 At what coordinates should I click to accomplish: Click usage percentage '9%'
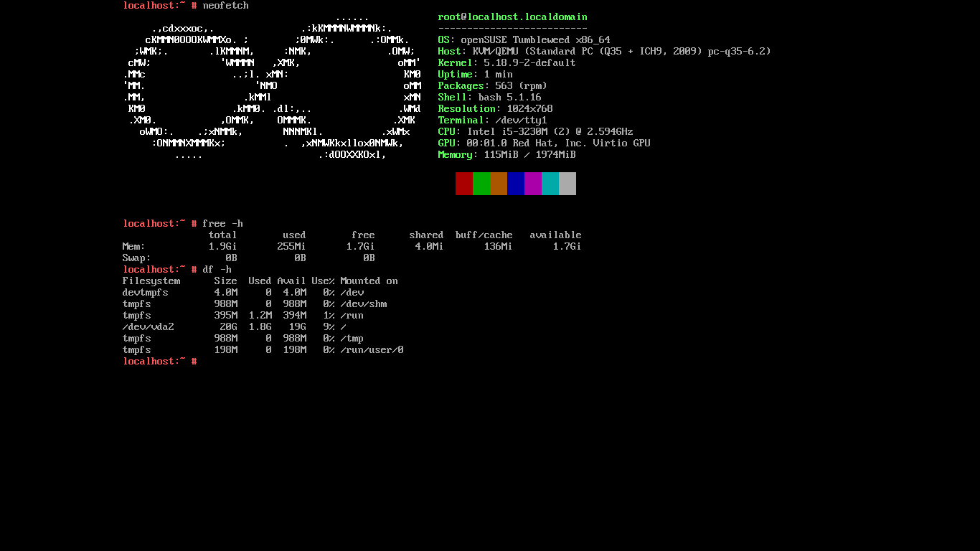tap(329, 327)
